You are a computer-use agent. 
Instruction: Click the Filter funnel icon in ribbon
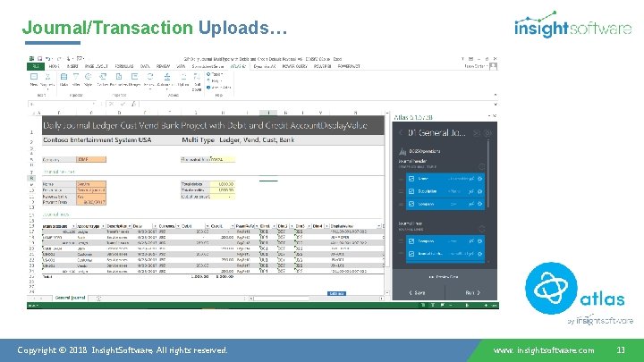pos(76,77)
